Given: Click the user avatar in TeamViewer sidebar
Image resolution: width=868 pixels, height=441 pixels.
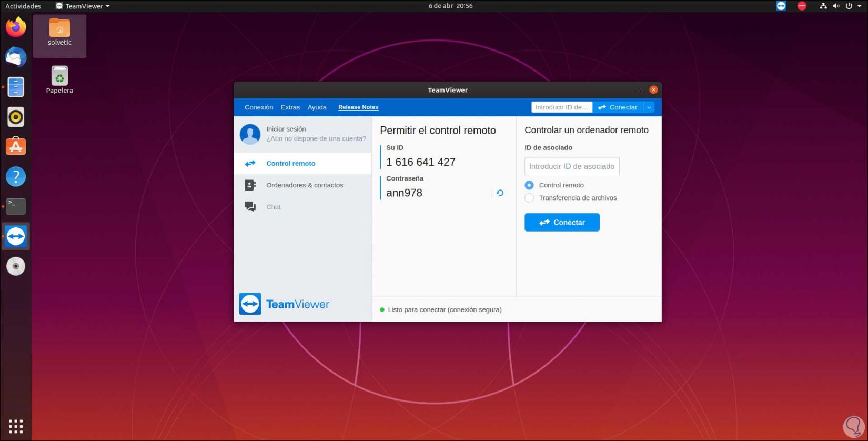Looking at the screenshot, I should coord(250,134).
